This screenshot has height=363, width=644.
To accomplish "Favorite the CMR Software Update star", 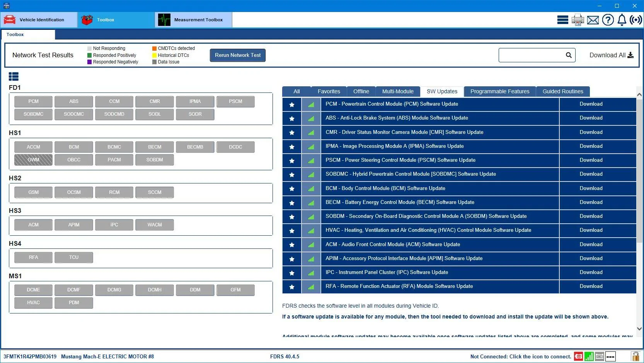I will (x=292, y=132).
